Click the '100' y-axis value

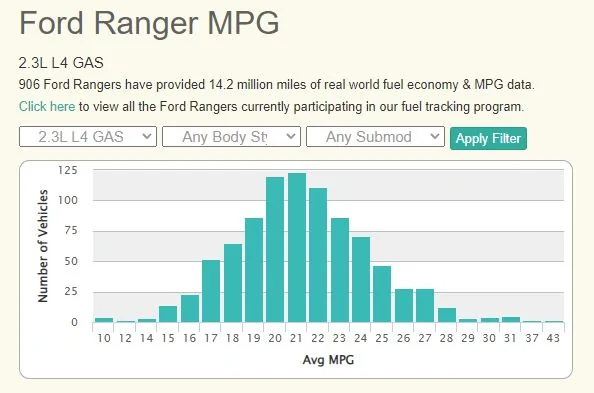(x=68, y=200)
